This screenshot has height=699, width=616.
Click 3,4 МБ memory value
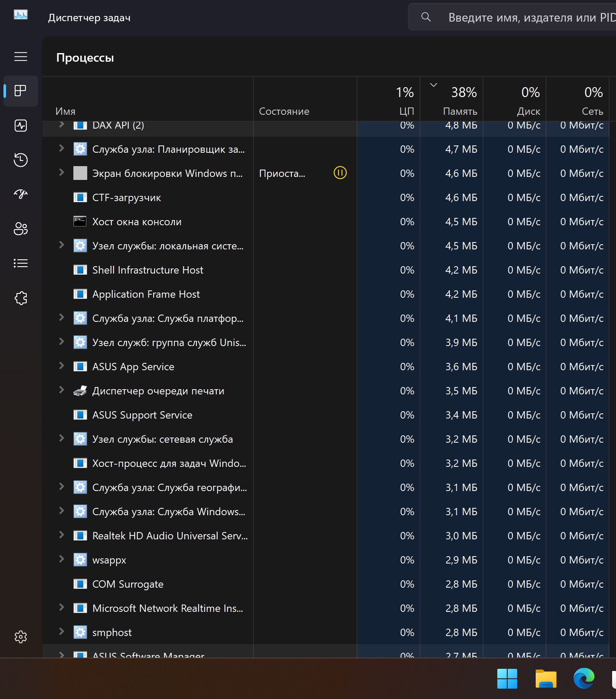click(461, 415)
